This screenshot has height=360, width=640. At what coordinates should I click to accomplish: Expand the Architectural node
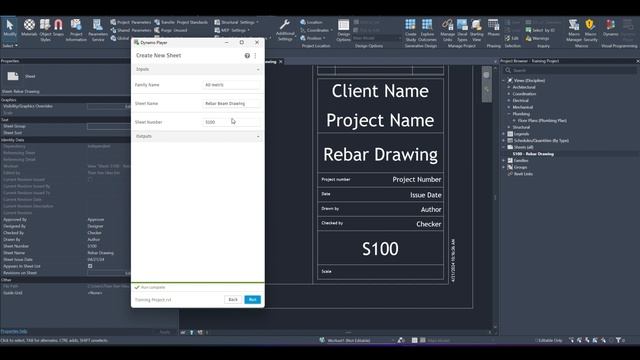[509, 87]
